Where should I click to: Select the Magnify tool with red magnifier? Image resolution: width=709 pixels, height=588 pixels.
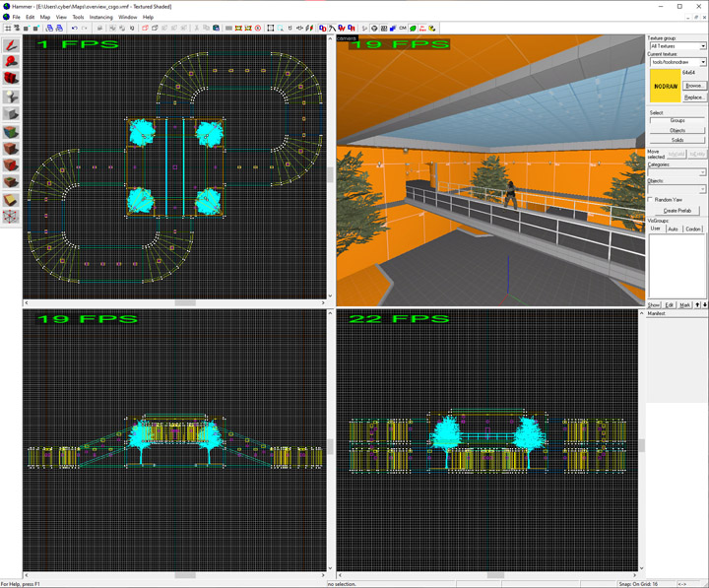point(11,61)
